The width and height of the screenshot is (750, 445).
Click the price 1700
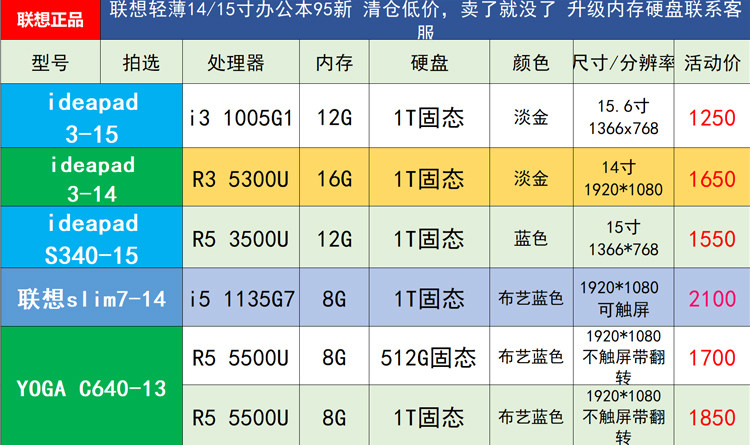[x=712, y=356]
